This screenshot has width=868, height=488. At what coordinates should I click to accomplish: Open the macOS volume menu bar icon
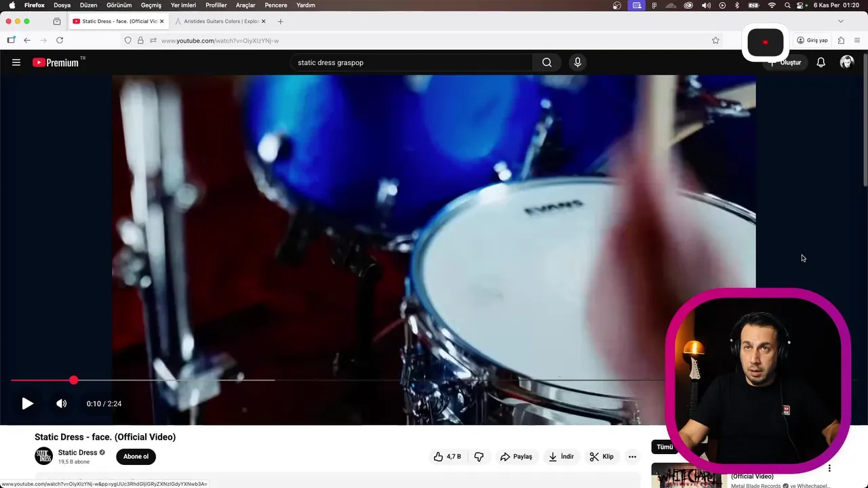(706, 5)
